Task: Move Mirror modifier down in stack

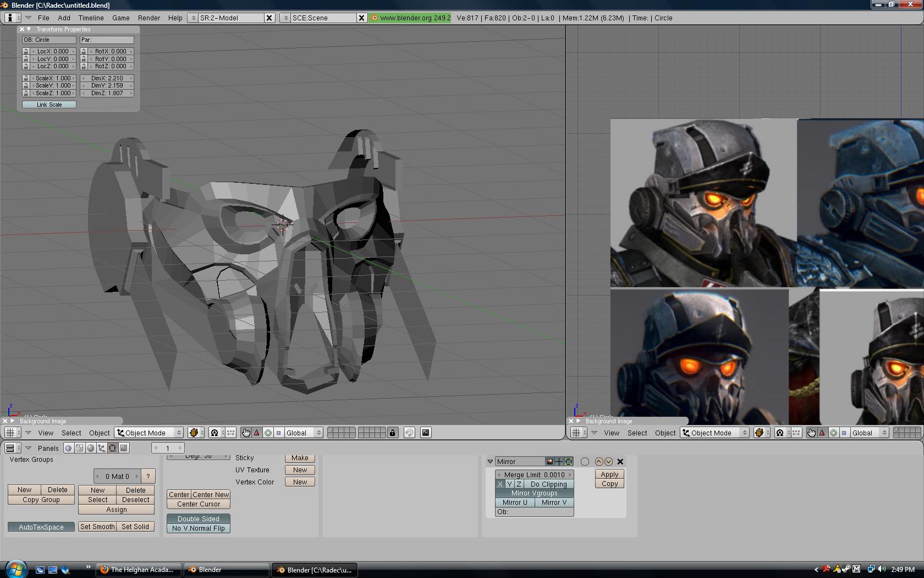Action: 608,462
